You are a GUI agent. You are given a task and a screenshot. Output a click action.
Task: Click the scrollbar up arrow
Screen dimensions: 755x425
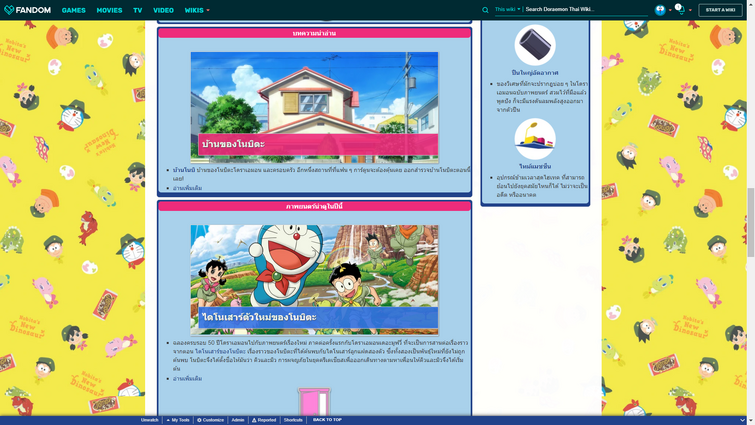[x=751, y=3]
